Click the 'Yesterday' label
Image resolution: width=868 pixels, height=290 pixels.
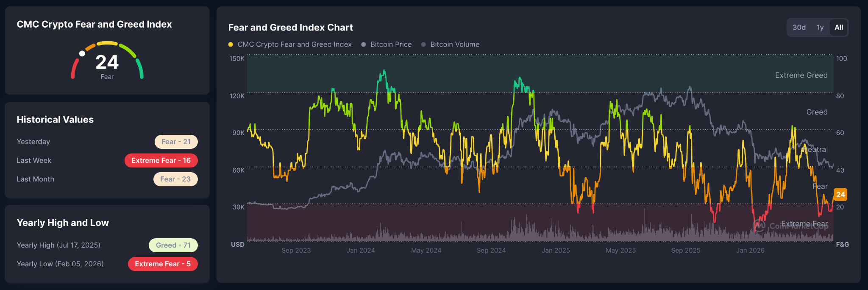click(x=33, y=142)
